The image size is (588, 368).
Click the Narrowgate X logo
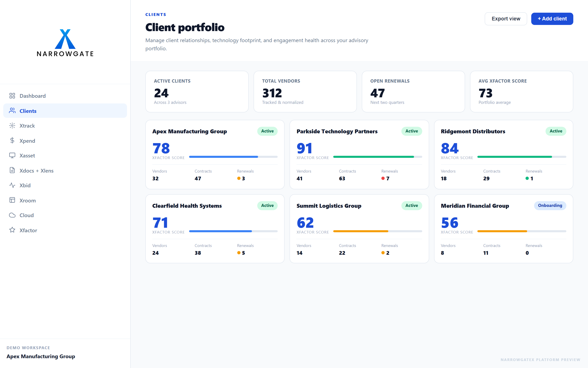click(x=65, y=39)
